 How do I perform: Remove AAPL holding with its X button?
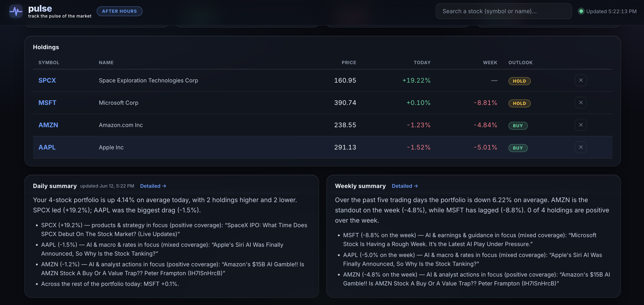[581, 147]
